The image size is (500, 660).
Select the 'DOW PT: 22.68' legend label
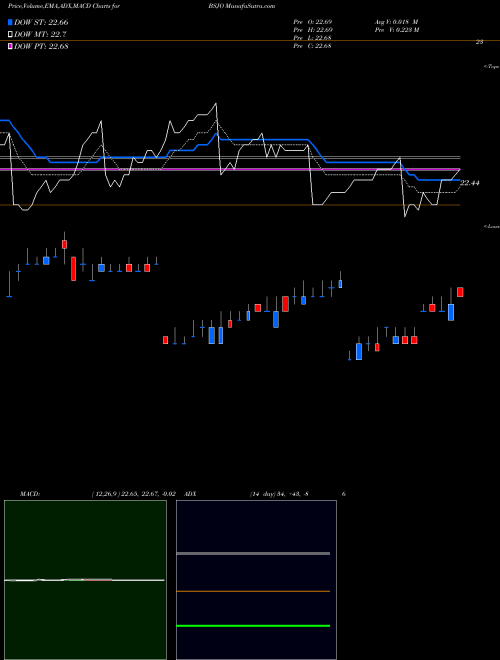pyautogui.click(x=41, y=46)
